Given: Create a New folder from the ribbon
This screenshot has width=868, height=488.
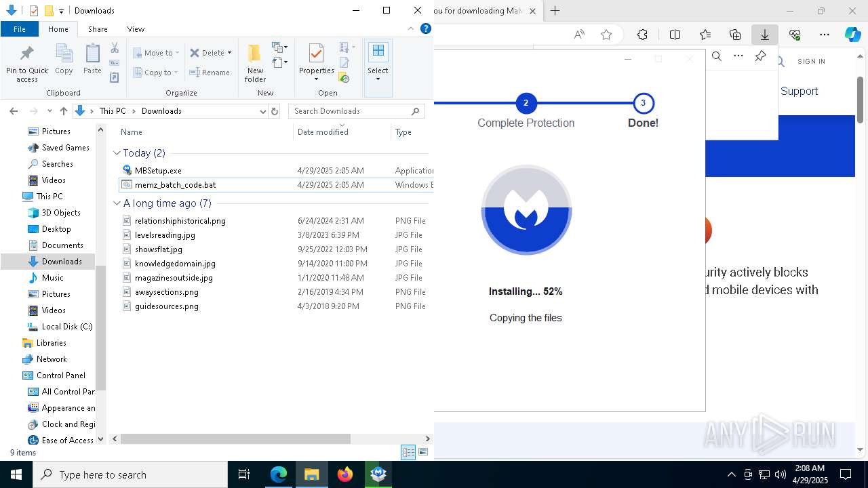Looking at the screenshot, I should point(255,64).
